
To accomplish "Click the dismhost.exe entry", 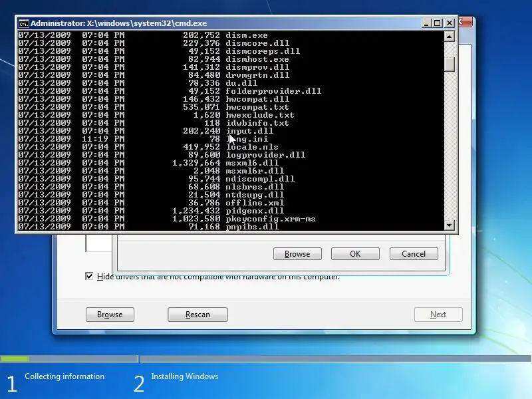I will 257,59.
